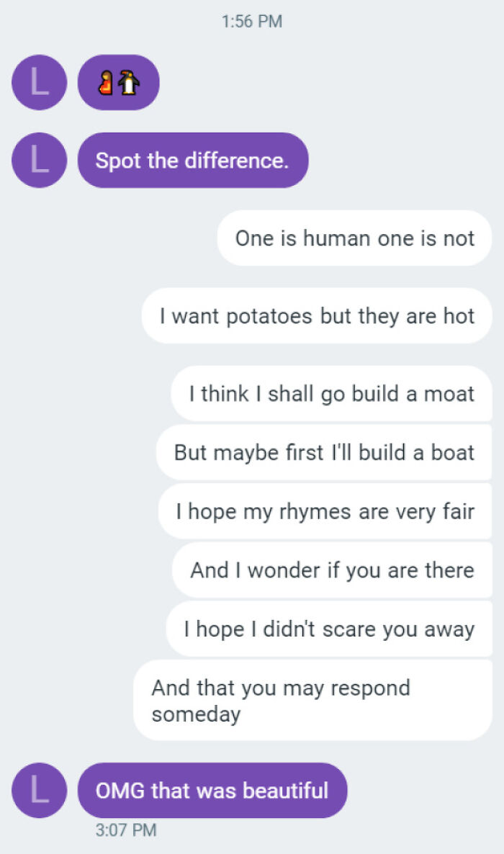The image size is (504, 854).
Task: Select the 'Spot the difference.' message
Action: 192,160
